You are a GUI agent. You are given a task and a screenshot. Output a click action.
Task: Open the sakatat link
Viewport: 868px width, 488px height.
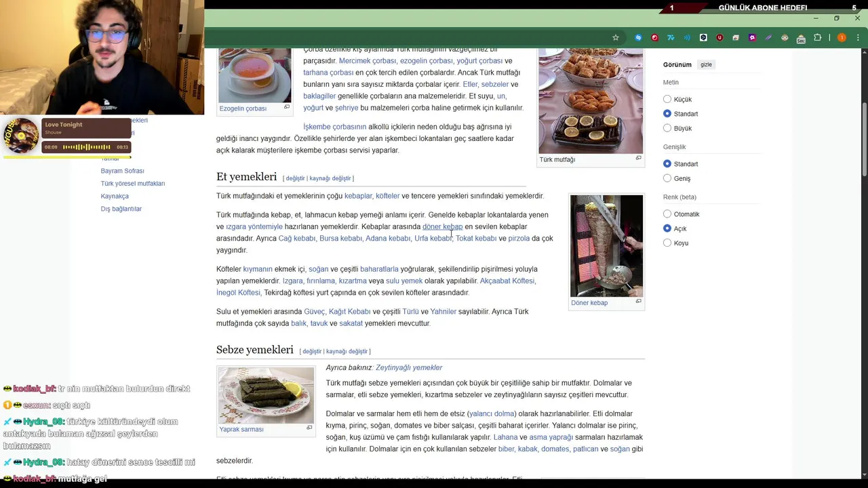[x=351, y=323]
